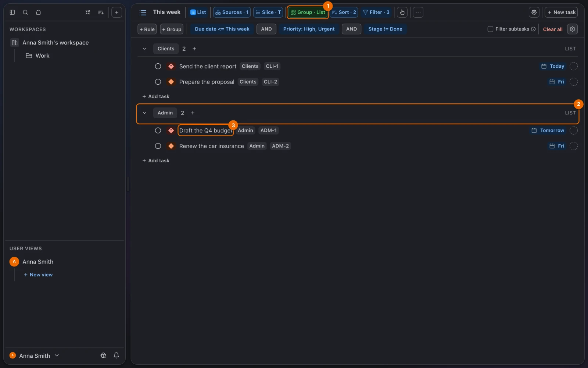588x368 pixels.
Task: Go to home icon in sidebar
Action: click(x=38, y=12)
